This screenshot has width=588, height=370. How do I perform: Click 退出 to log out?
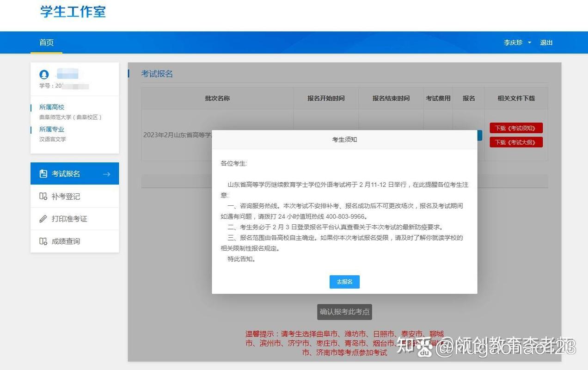(x=546, y=42)
